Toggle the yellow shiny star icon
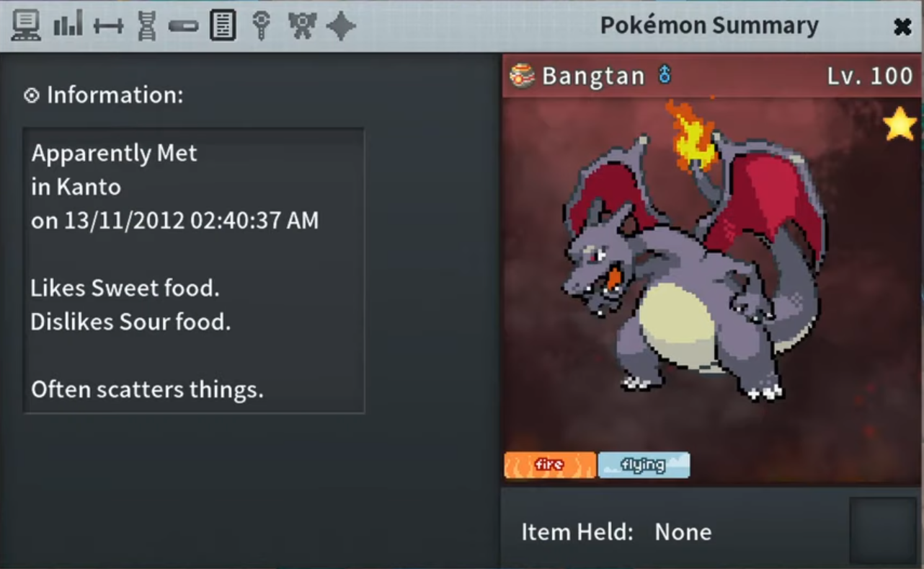924x569 pixels. click(x=899, y=125)
